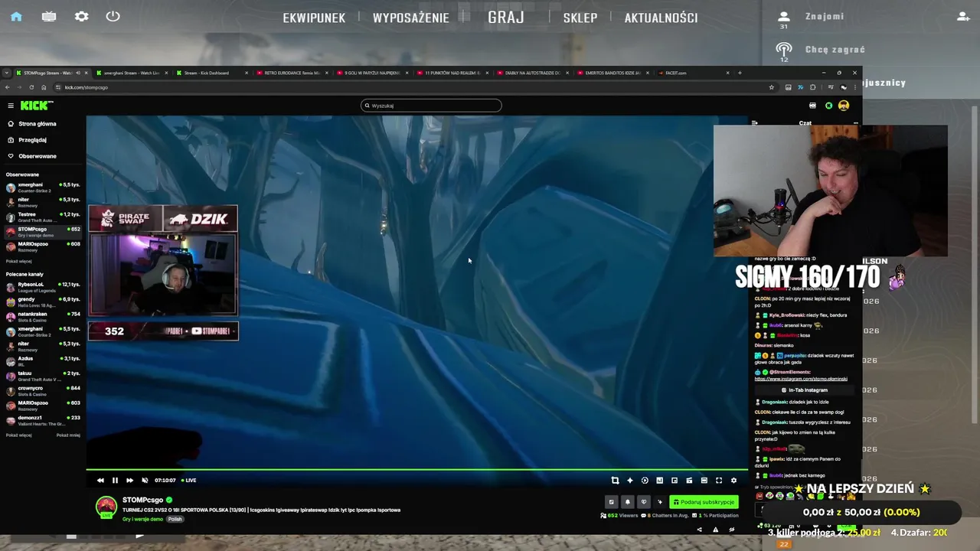
Task: Click the Wyszukaj search field
Action: coord(431,106)
